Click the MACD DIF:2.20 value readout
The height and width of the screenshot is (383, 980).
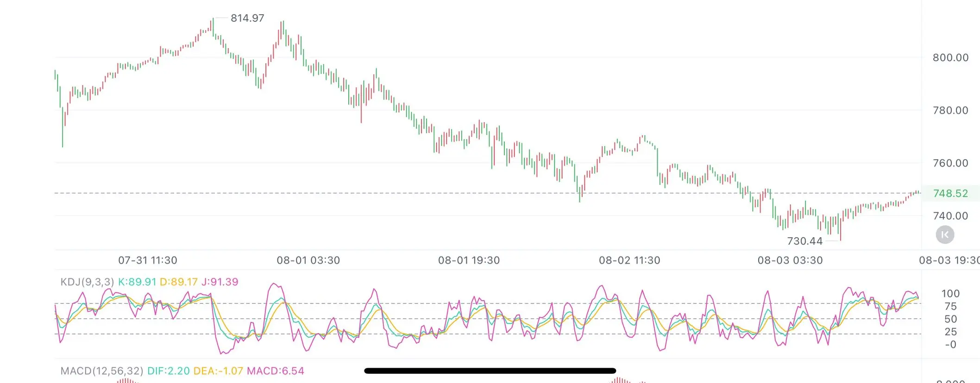[169, 371]
